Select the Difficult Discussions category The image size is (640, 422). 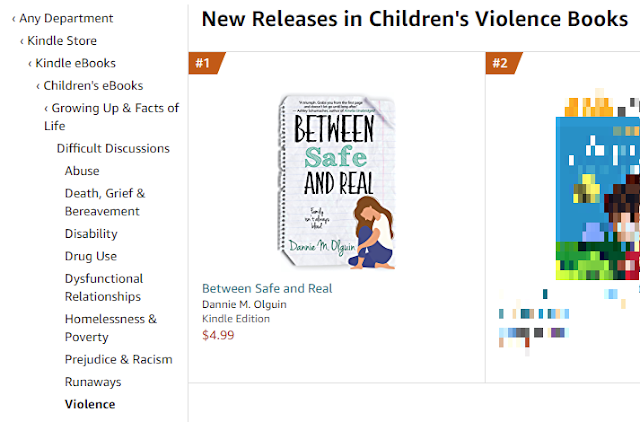(113, 148)
